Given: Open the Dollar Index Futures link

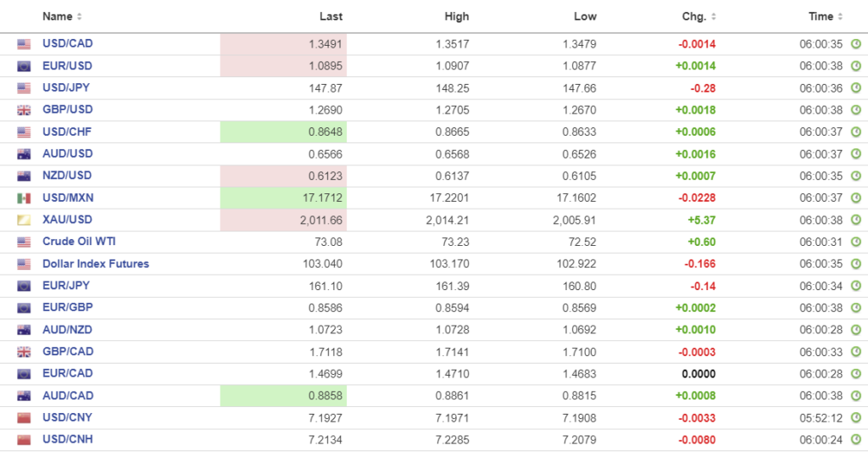Looking at the screenshot, I should click(x=96, y=264).
